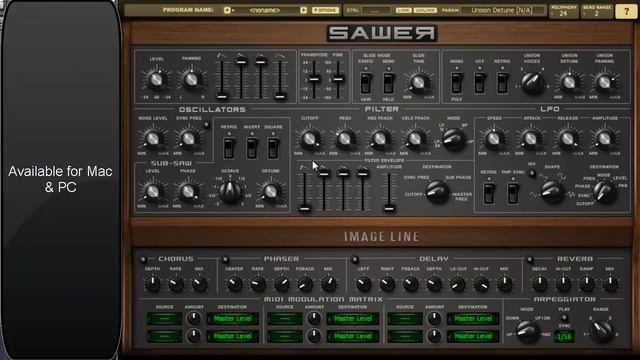Image resolution: width=640 pixels, height=360 pixels.
Task: Click the master Level knob
Action: [156, 80]
